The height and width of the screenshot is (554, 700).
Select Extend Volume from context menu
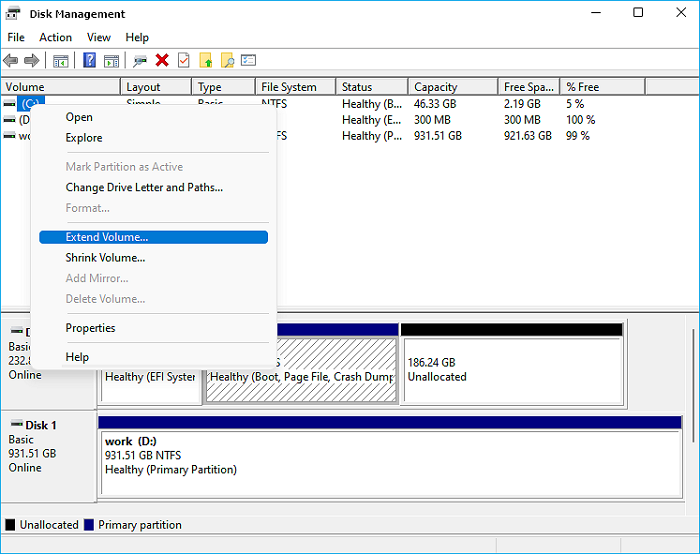pos(107,237)
